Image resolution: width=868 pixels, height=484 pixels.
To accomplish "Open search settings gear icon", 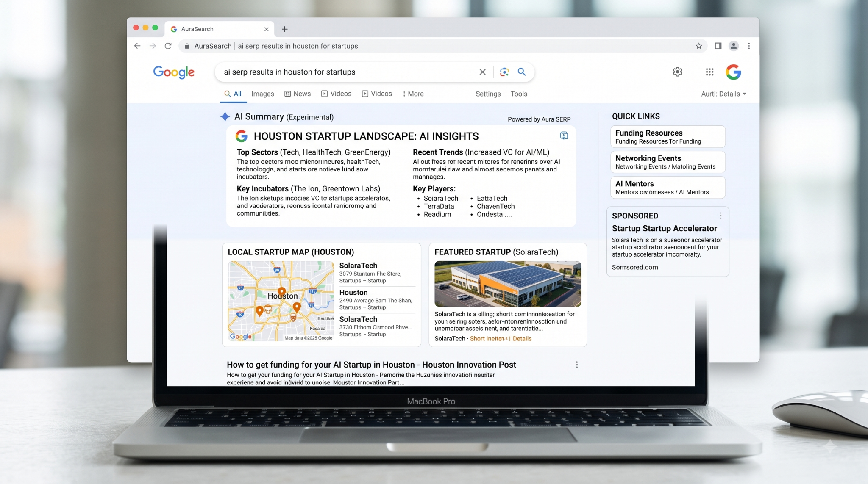I will click(x=677, y=72).
